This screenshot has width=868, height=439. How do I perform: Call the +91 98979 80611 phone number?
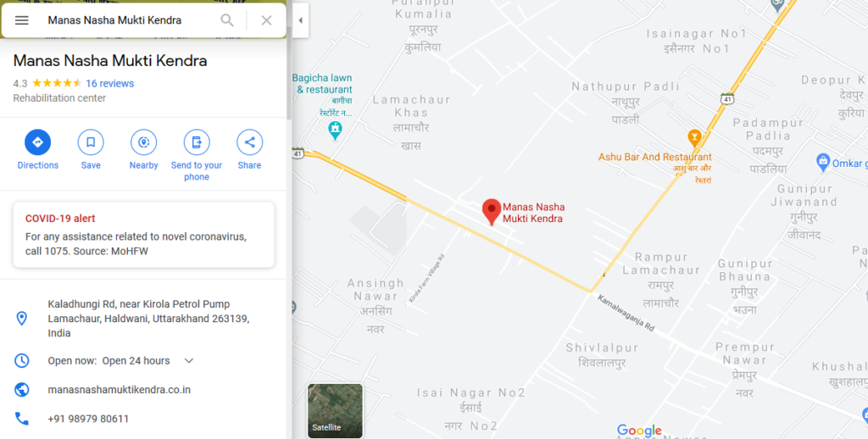(88, 419)
